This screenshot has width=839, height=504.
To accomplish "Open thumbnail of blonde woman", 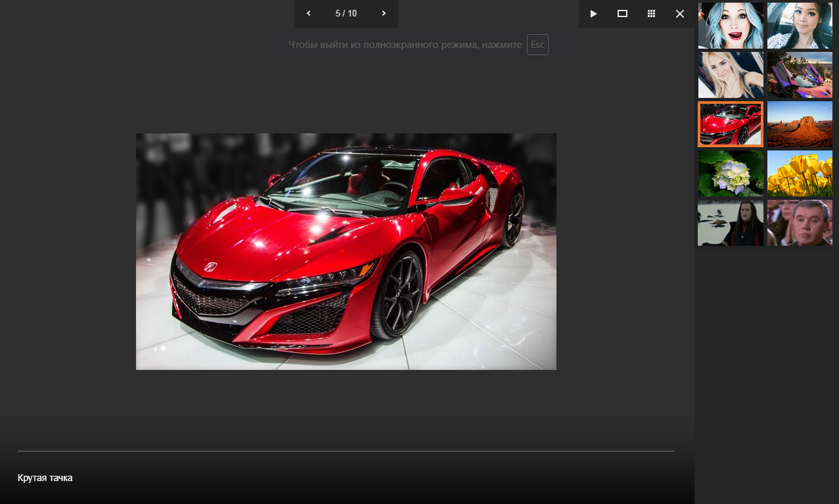I will 731,75.
